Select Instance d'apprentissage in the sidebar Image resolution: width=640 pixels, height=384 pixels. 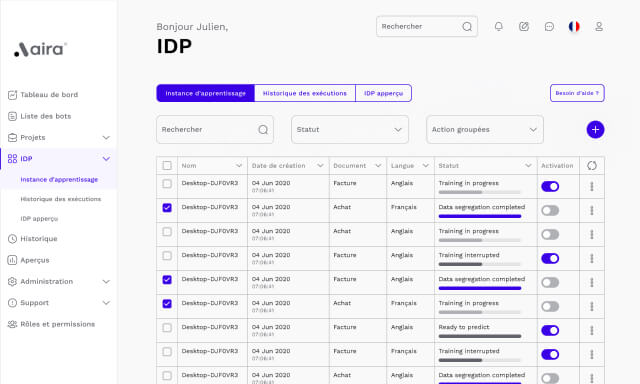click(x=59, y=180)
